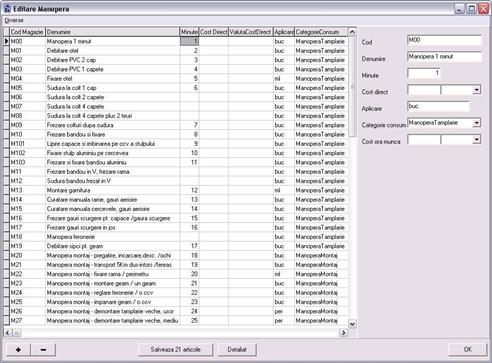Open the Cost ora munca currency dropdown
Screen dimensions: 492x363
pyautogui.click(x=477, y=140)
